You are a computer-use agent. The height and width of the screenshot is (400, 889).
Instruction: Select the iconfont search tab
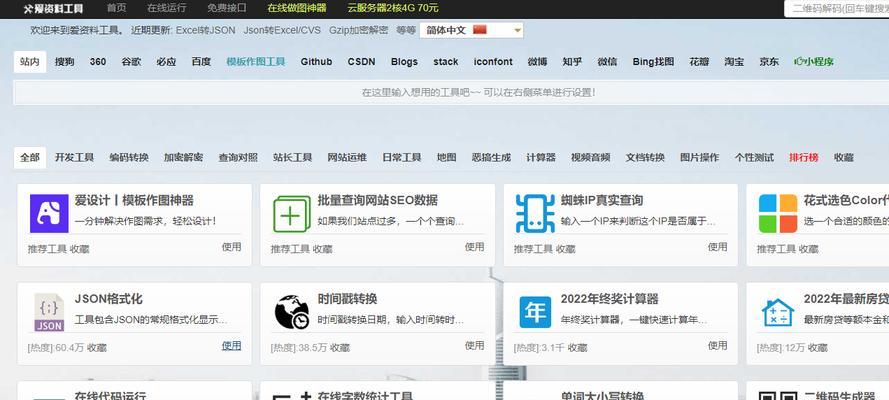pyautogui.click(x=493, y=62)
